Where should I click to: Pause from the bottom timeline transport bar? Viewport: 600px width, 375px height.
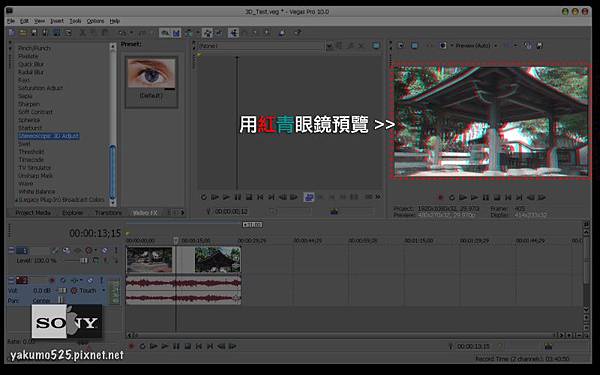[x=176, y=346]
